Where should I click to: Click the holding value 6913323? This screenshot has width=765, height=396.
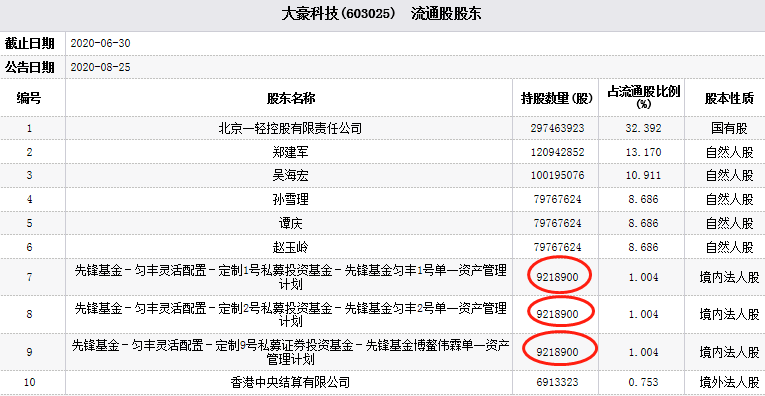point(557,382)
